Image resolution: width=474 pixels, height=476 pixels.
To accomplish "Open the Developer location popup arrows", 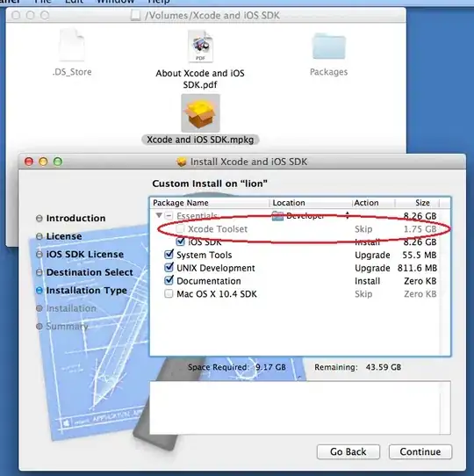I will [x=347, y=215].
